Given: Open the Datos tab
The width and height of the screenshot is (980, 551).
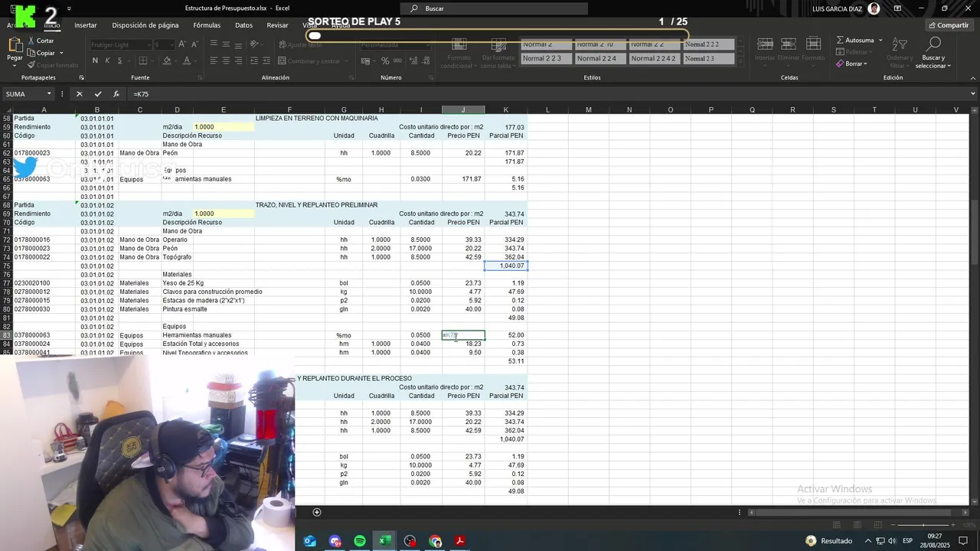Looking at the screenshot, I should (x=243, y=25).
